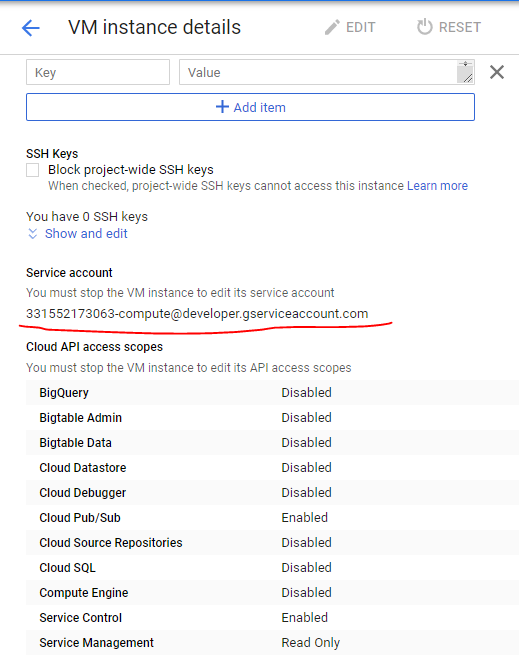Click the Add item button
Image resolution: width=519 pixels, height=660 pixels.
point(250,107)
